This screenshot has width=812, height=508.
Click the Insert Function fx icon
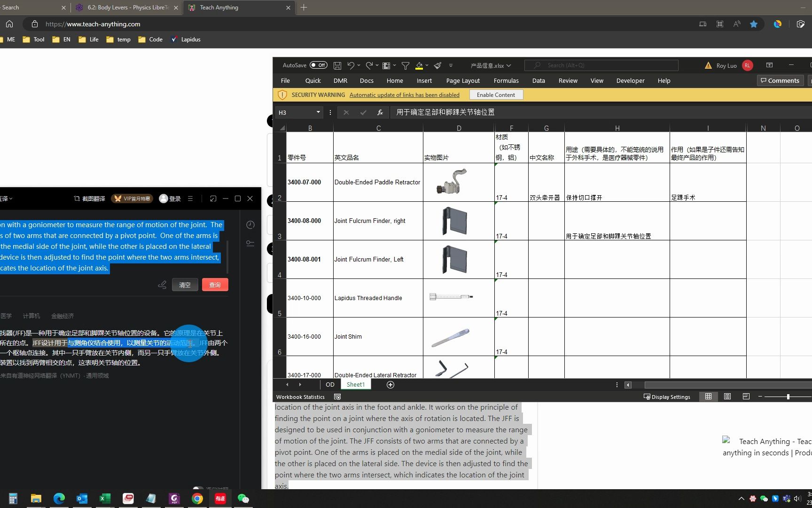380,112
